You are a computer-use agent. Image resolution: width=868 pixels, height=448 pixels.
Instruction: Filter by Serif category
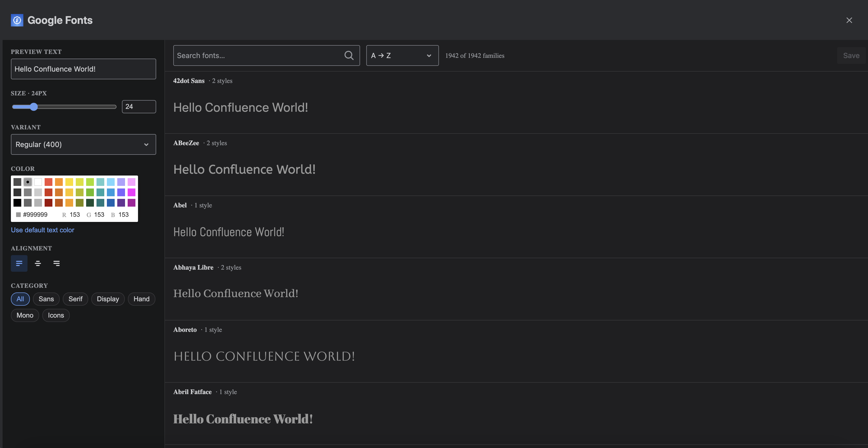pos(75,299)
